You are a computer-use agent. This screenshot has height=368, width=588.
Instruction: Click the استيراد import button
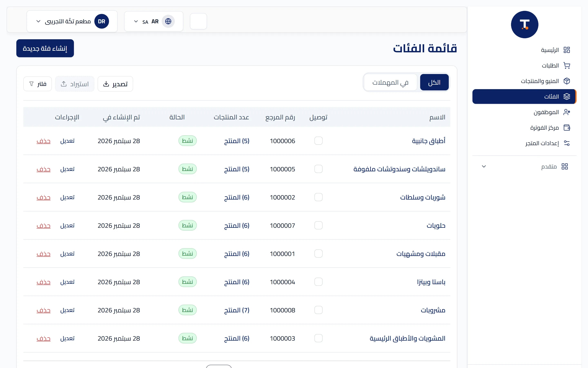[x=75, y=84]
